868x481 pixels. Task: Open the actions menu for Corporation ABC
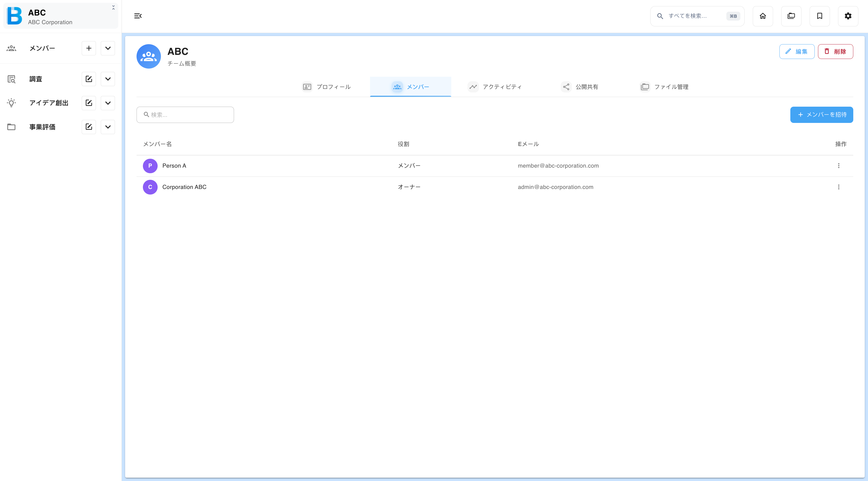[x=839, y=187]
